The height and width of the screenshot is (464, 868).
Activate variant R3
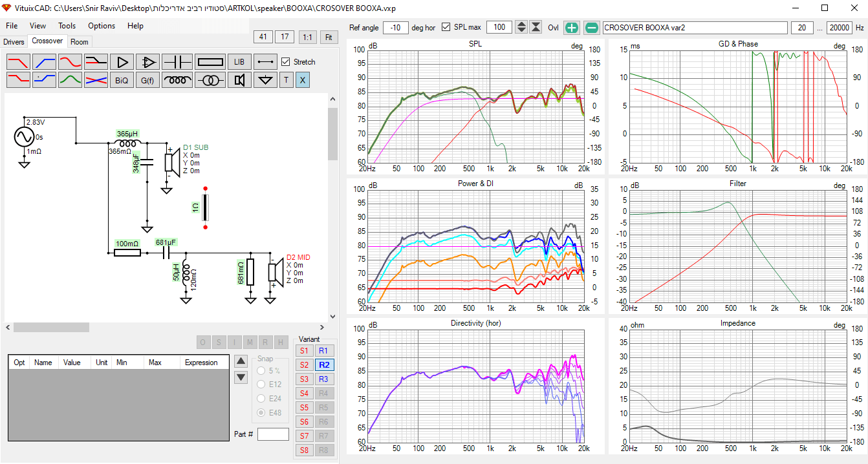click(x=323, y=379)
